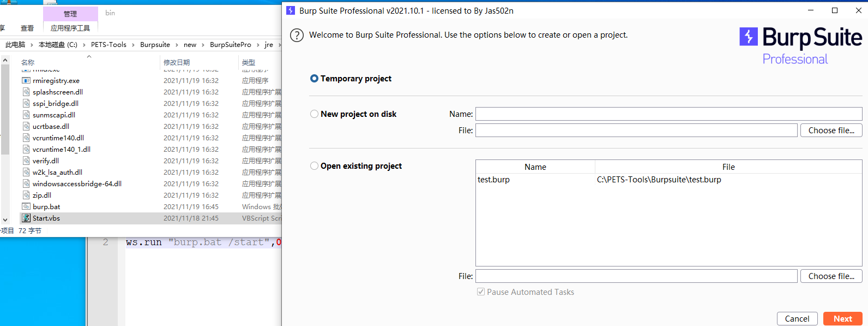Click Choose file for existing project
The width and height of the screenshot is (868, 326).
click(831, 276)
